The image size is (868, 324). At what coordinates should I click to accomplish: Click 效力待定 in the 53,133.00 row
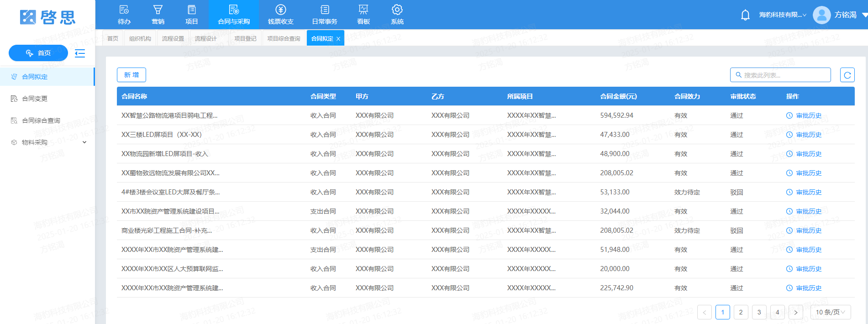(687, 192)
